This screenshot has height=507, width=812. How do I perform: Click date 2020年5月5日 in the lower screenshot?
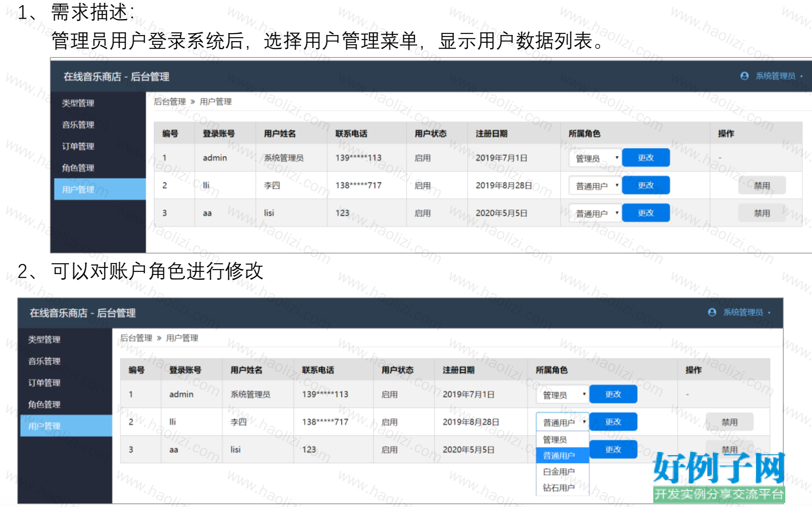[469, 450]
